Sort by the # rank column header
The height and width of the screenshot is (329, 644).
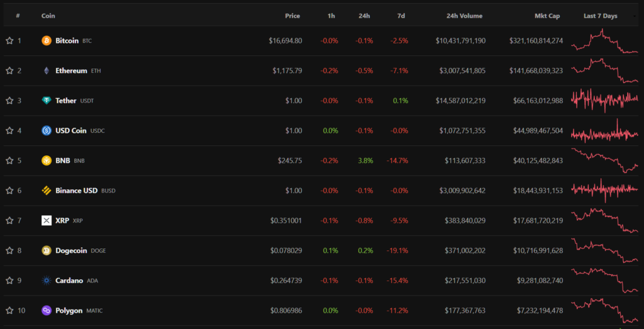(18, 16)
